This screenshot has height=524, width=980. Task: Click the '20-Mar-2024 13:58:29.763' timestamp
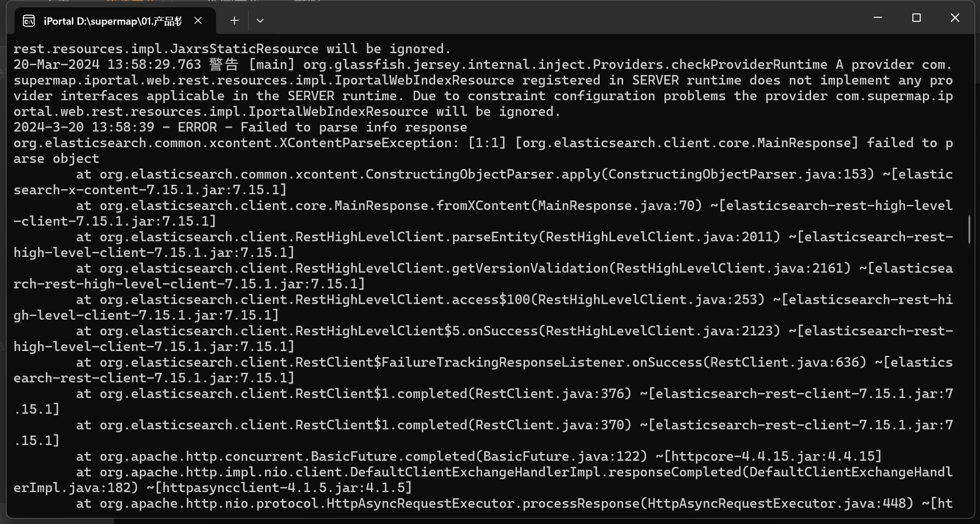107,64
